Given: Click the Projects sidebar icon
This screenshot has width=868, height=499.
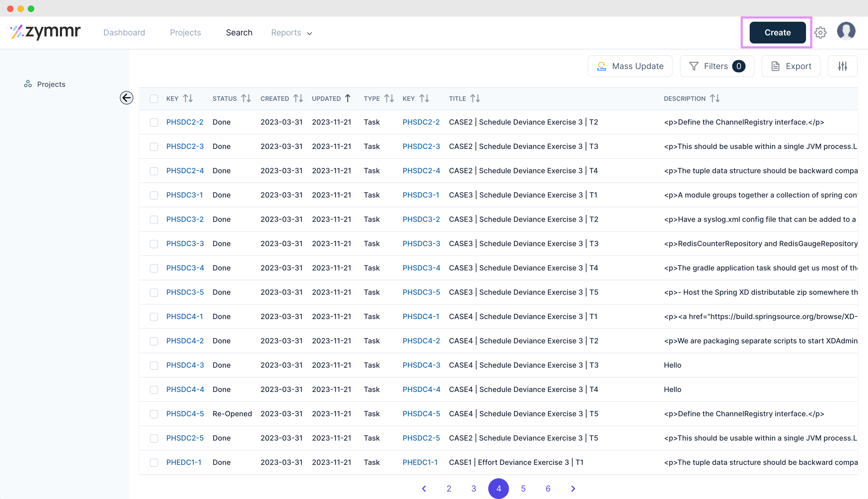Looking at the screenshot, I should coord(28,84).
